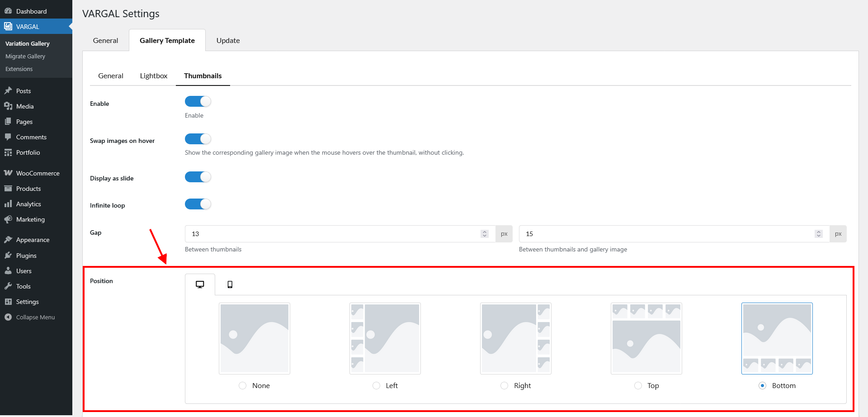Click the Media icon in sidebar
This screenshot has width=868, height=417.
[x=8, y=106]
